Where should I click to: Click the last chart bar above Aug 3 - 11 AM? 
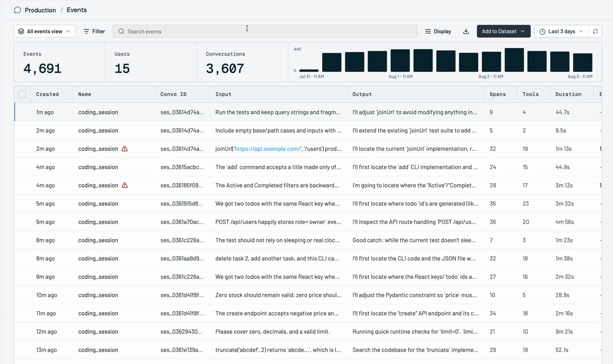(x=583, y=62)
